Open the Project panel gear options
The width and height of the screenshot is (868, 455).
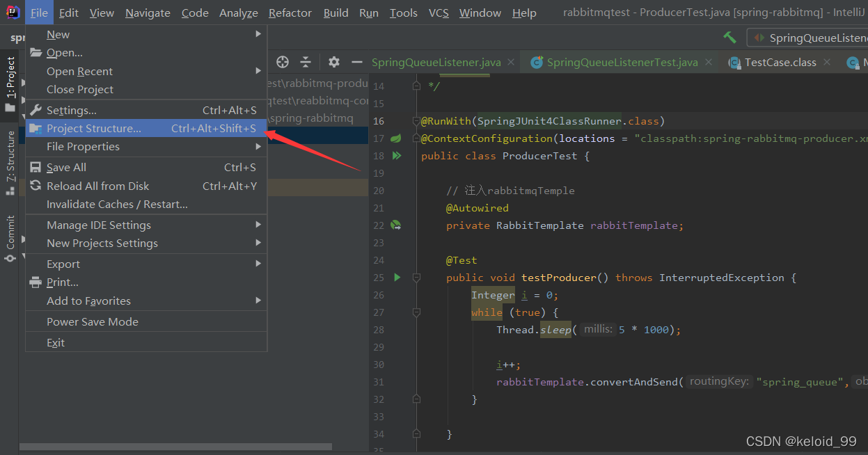tap(334, 62)
